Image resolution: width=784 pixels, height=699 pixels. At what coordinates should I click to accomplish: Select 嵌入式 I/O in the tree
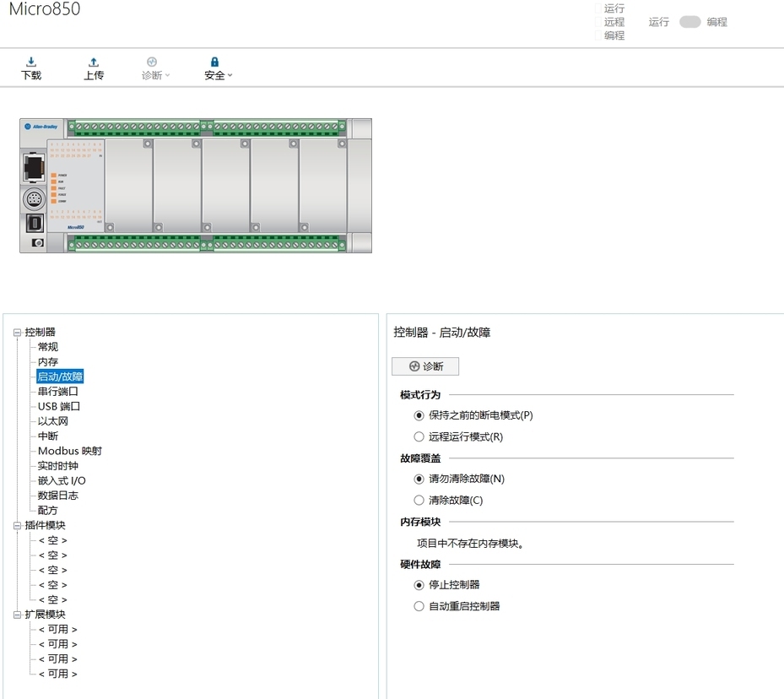(62, 480)
